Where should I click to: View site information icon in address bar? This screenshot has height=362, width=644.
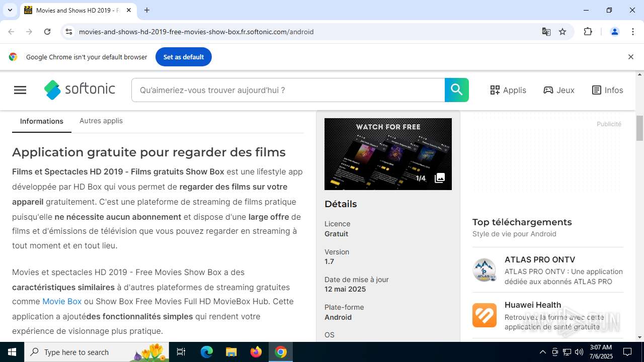click(x=69, y=32)
